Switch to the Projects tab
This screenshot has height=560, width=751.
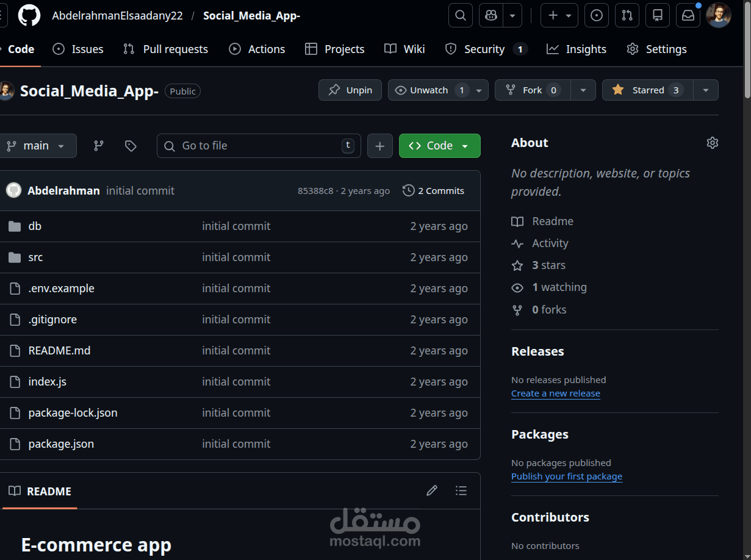(x=335, y=49)
